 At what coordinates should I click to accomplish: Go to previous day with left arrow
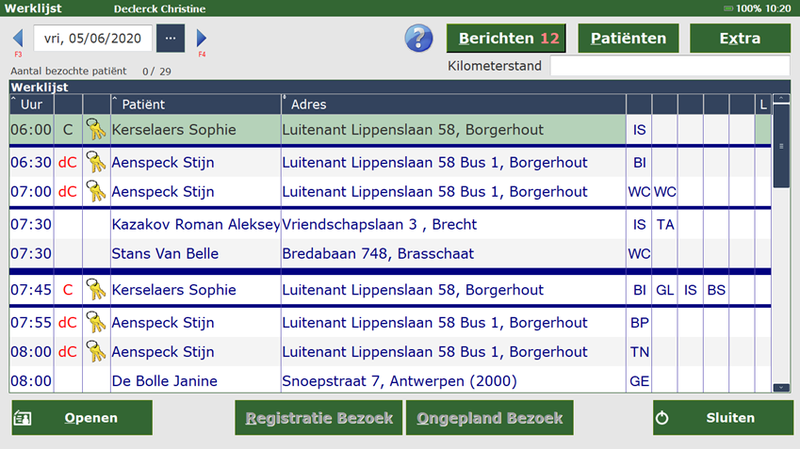(17, 39)
